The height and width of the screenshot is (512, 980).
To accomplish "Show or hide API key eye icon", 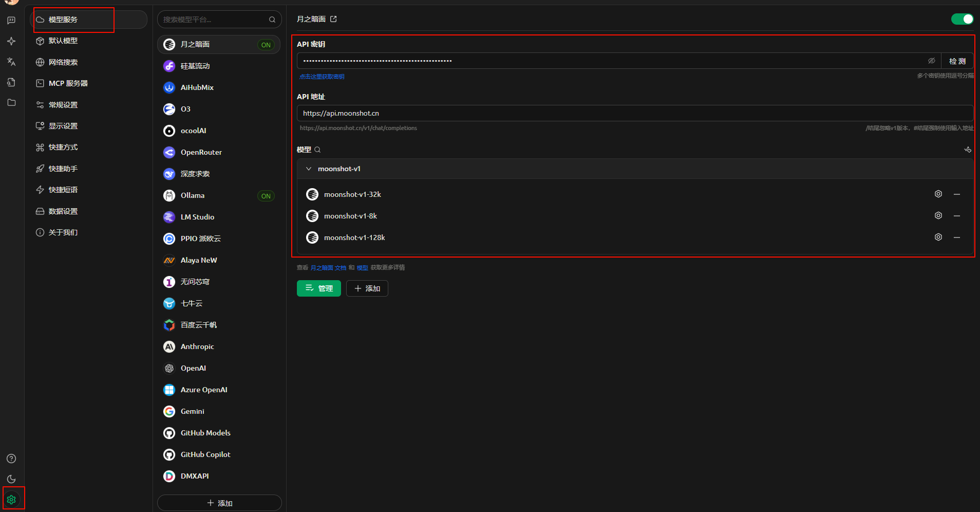I will click(931, 61).
